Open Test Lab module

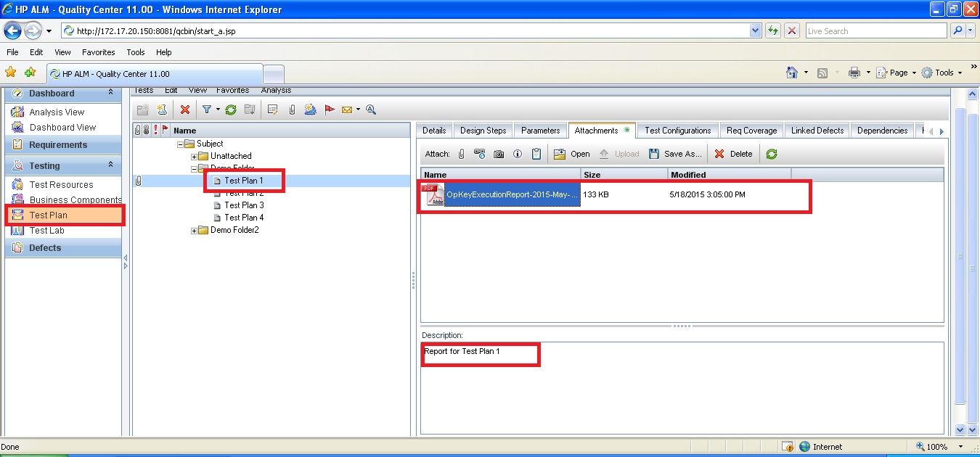pyautogui.click(x=46, y=231)
